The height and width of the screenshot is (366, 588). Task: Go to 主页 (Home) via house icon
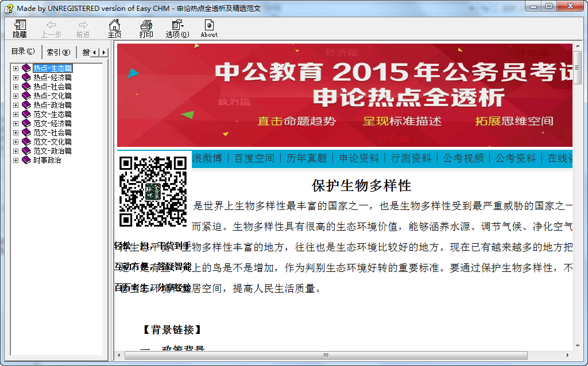(114, 29)
